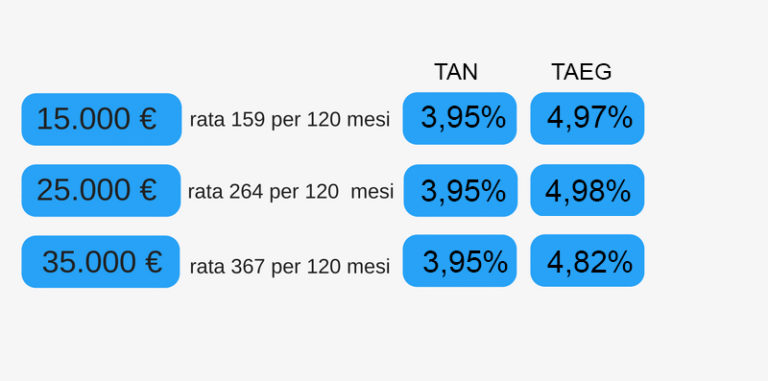Select the 4,98% TAEG box

[x=587, y=190]
